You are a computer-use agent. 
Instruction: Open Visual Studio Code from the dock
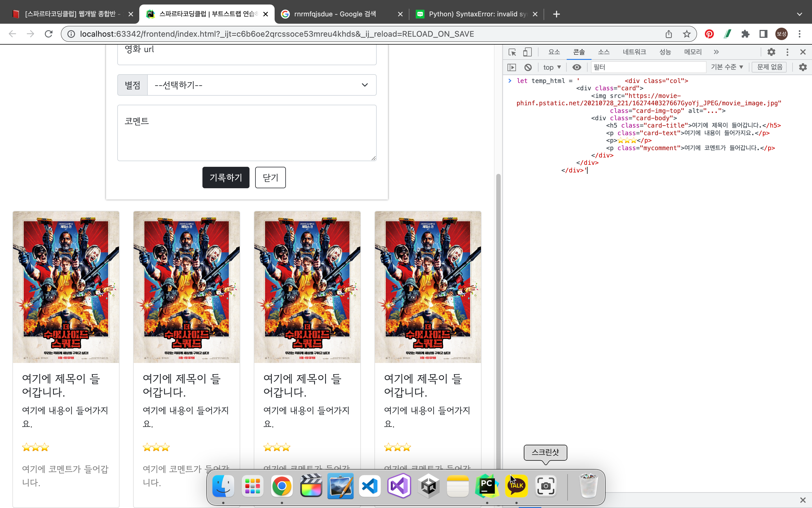pyautogui.click(x=370, y=486)
